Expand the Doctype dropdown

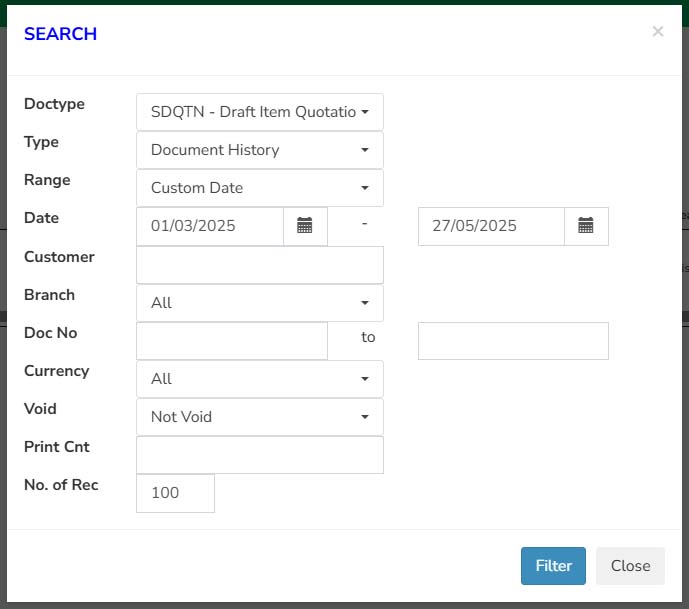point(260,112)
